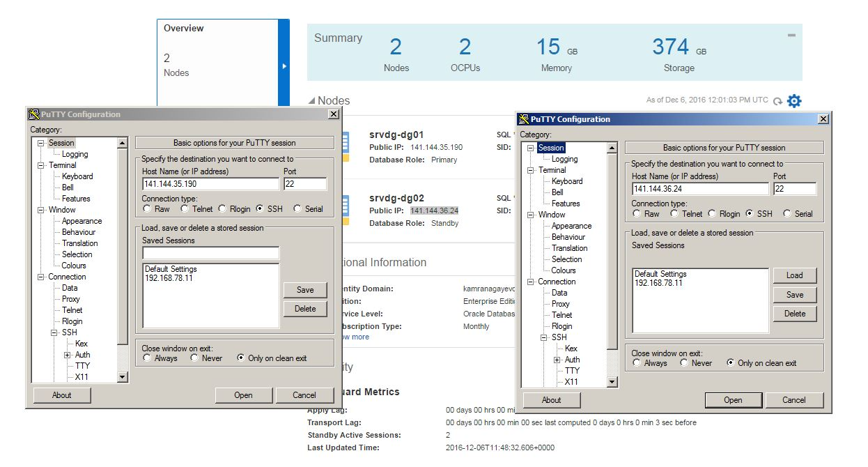Click the minimize dash in Summary panel
Image resolution: width=868 pixels, height=467 pixels.
791,35
